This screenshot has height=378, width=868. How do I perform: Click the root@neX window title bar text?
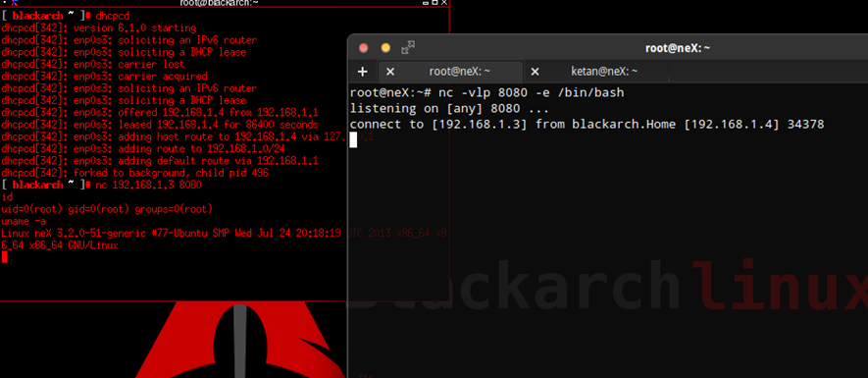click(x=678, y=48)
